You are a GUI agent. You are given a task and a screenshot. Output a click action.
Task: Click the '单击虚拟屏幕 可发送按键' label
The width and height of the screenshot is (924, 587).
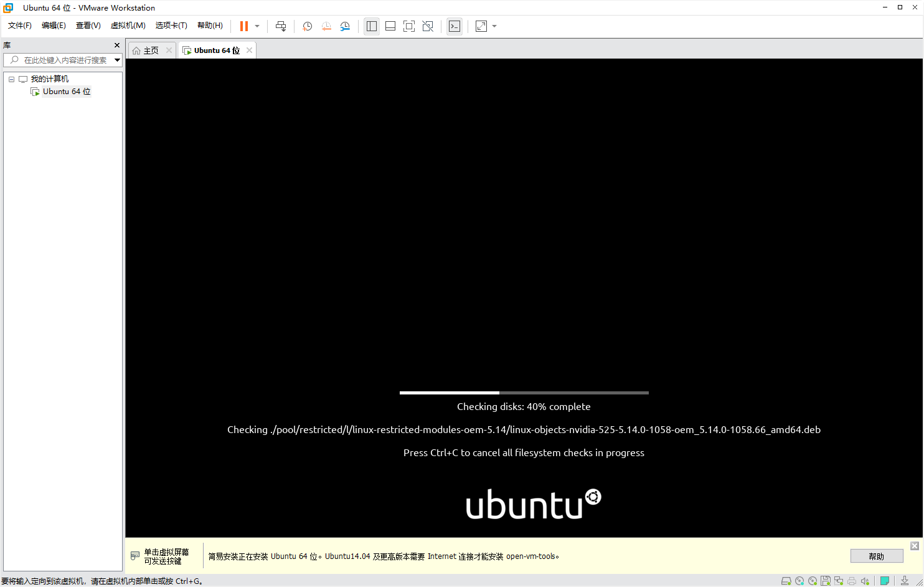coord(166,556)
